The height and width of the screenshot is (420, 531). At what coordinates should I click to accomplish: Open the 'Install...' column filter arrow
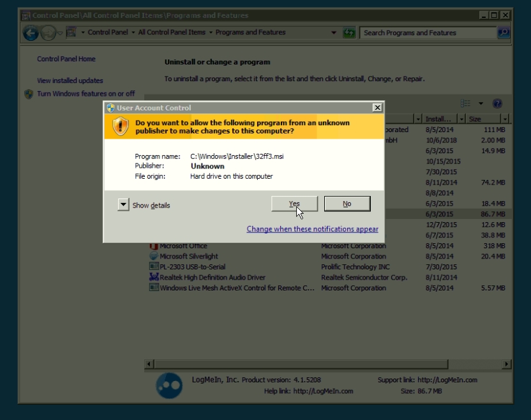coord(461,119)
